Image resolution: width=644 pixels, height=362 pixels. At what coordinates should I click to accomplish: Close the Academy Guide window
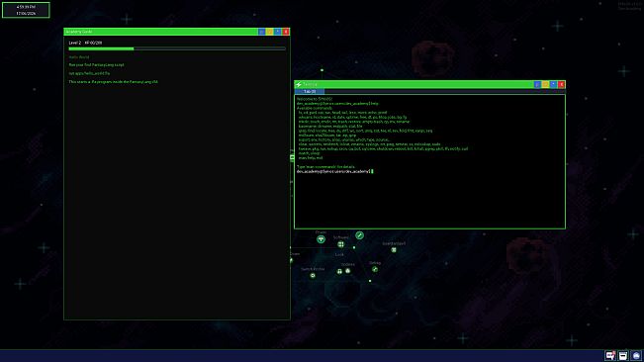(286, 32)
